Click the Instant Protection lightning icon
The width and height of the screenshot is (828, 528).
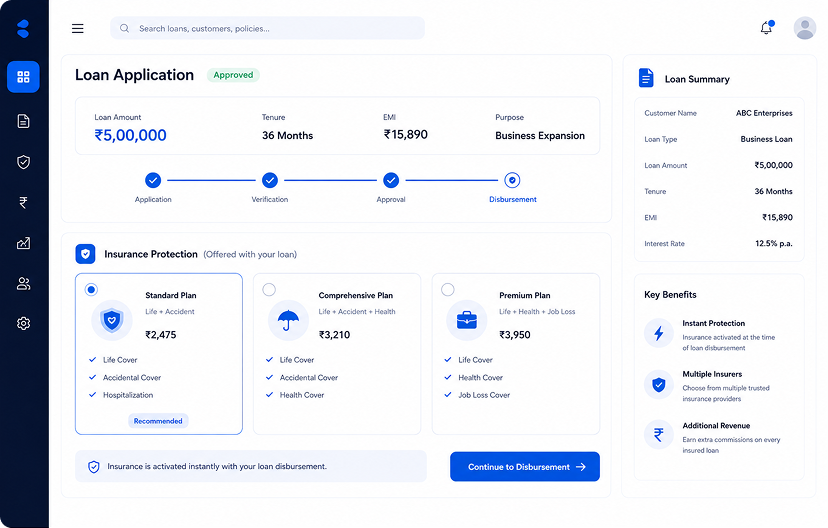tap(658, 333)
